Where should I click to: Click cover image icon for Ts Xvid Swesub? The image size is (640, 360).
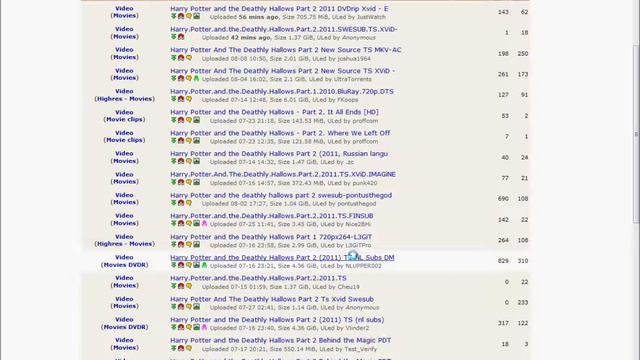(x=196, y=307)
